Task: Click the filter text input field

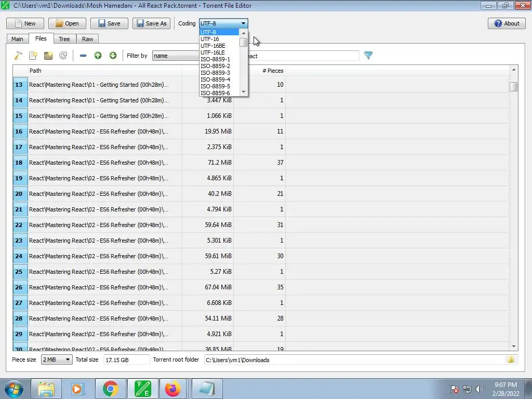Action: [303, 56]
